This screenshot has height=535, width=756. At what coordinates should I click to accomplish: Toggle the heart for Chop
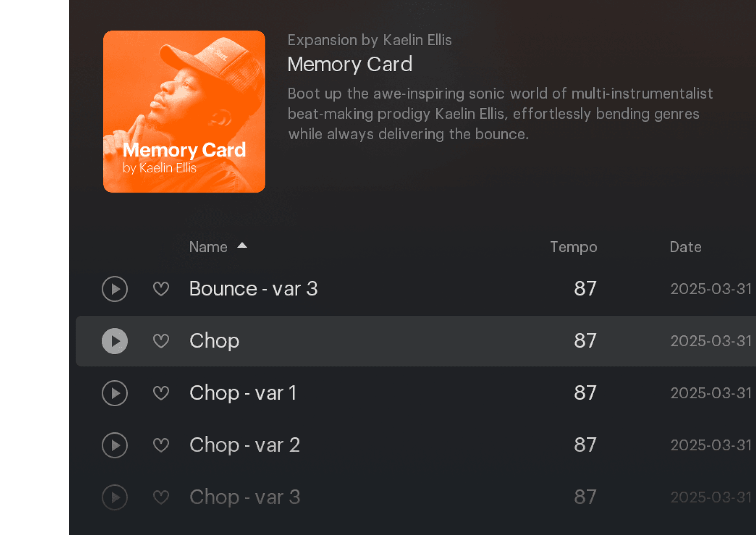[x=161, y=341]
